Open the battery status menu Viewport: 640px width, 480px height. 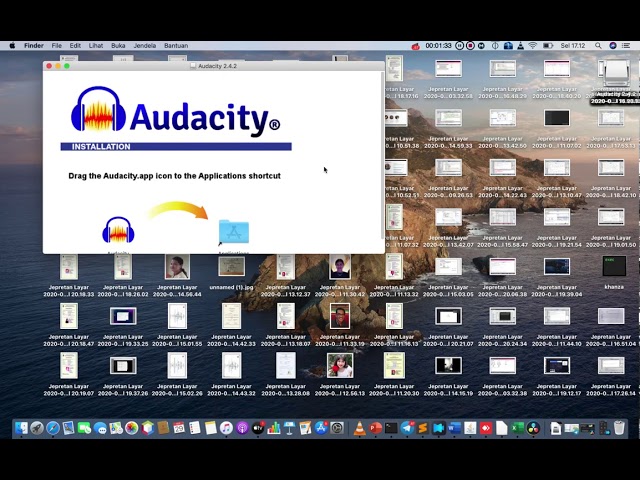point(548,46)
